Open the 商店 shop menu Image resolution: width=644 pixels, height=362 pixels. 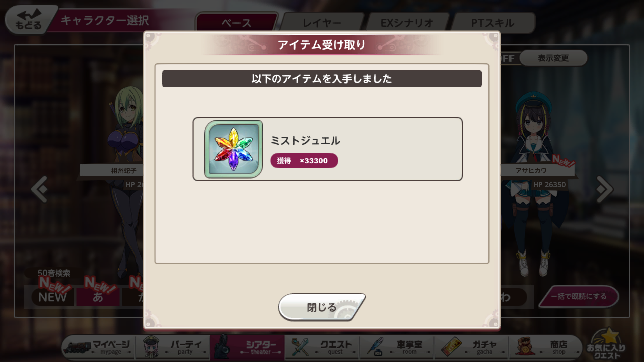point(546,347)
